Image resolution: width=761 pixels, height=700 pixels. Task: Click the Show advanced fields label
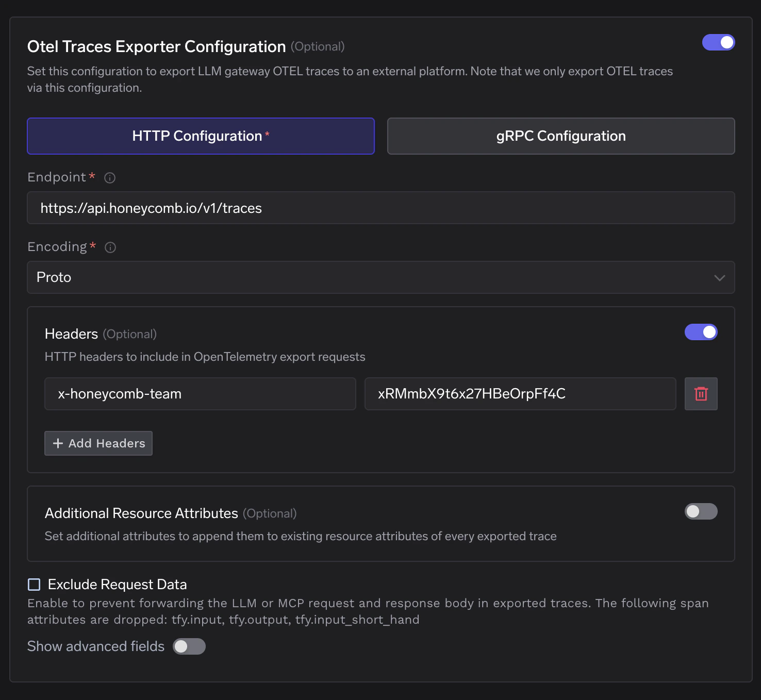(x=96, y=646)
